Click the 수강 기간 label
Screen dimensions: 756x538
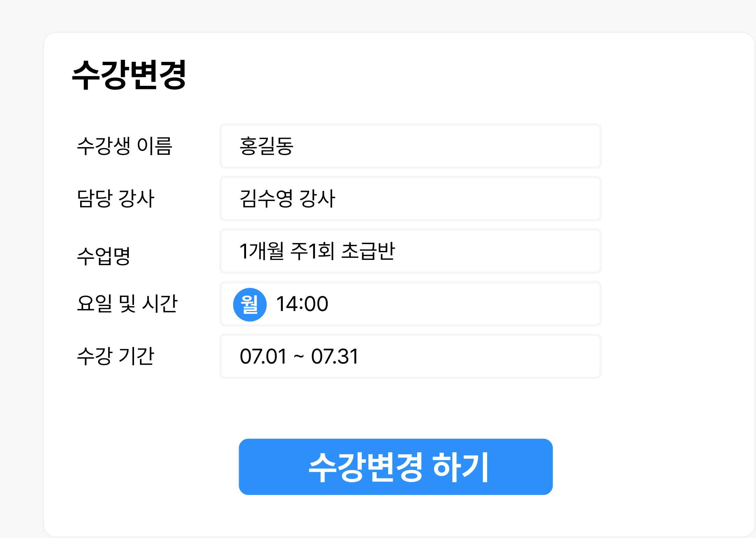(x=115, y=356)
